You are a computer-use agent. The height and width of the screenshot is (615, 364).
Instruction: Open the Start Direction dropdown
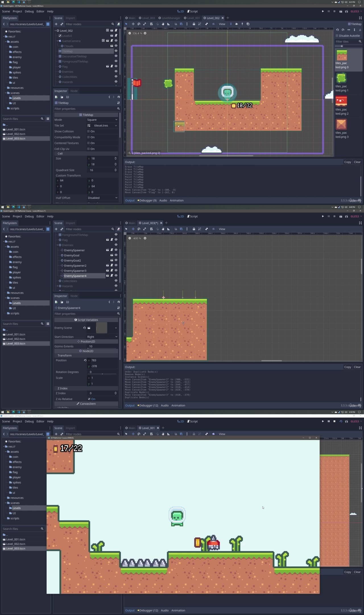coord(102,337)
